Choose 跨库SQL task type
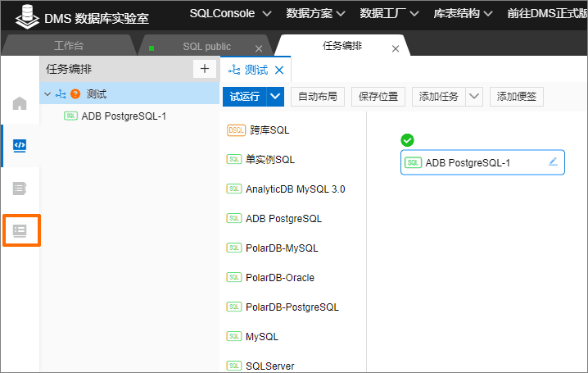This screenshot has height=373, width=588. (x=269, y=130)
